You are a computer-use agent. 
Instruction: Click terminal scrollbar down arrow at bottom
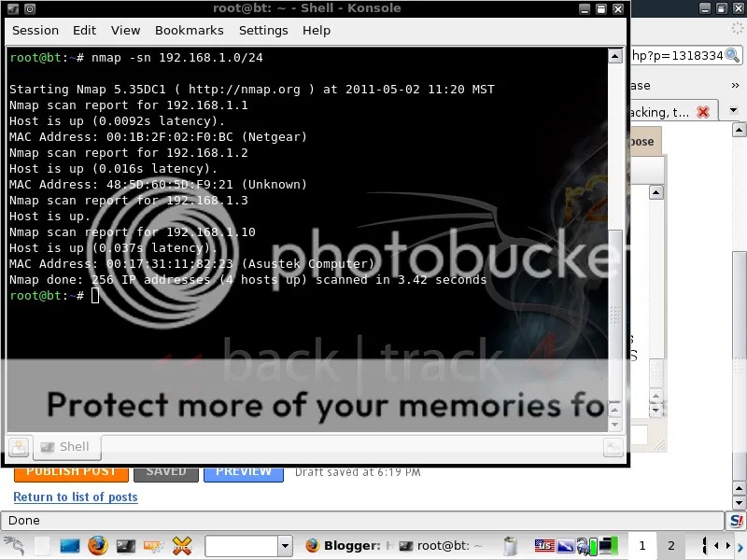pyautogui.click(x=615, y=425)
